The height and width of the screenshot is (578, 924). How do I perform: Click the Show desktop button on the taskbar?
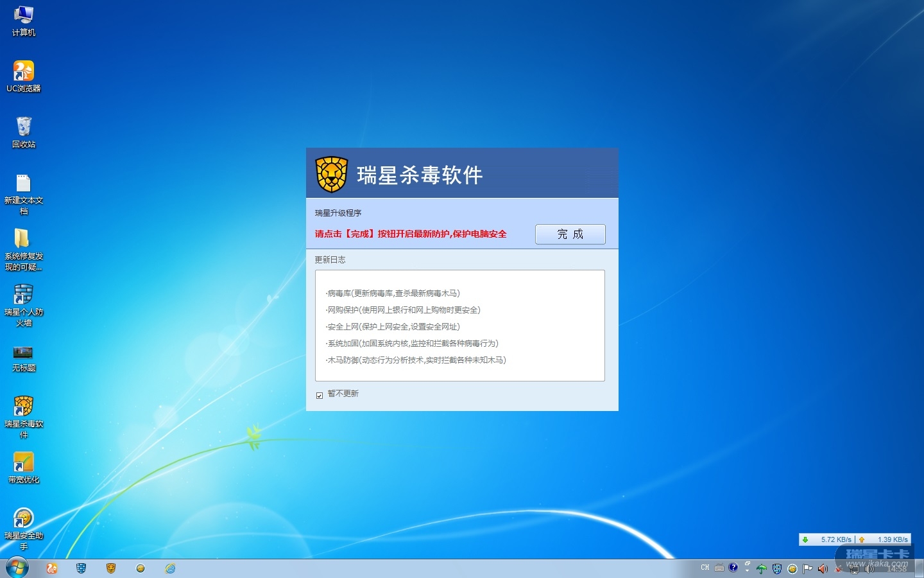point(920,568)
